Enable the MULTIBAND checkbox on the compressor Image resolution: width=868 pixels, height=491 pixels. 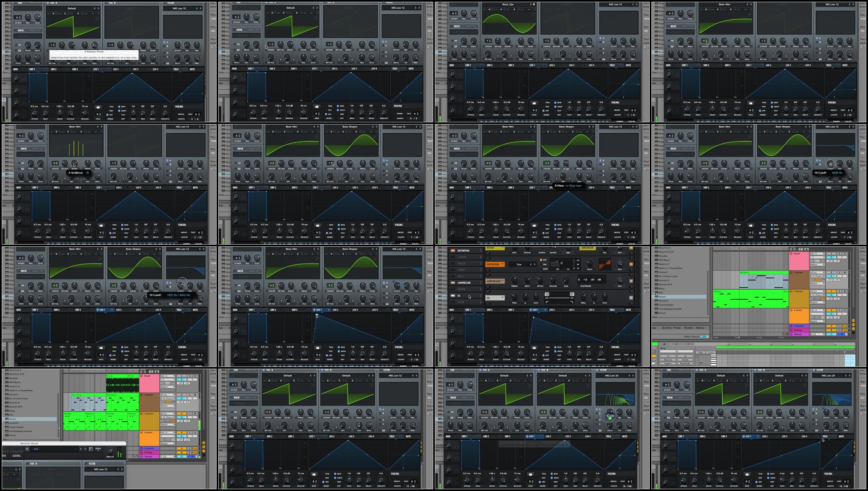[578, 286]
